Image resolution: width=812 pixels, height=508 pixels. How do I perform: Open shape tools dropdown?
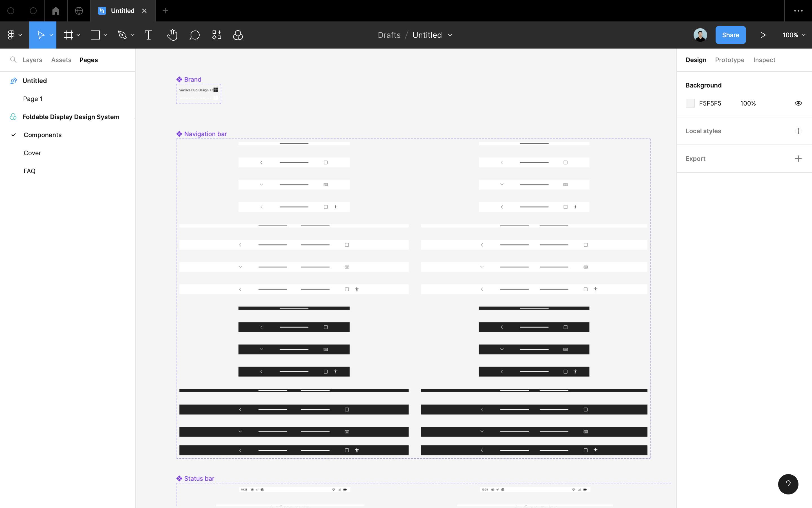point(105,35)
